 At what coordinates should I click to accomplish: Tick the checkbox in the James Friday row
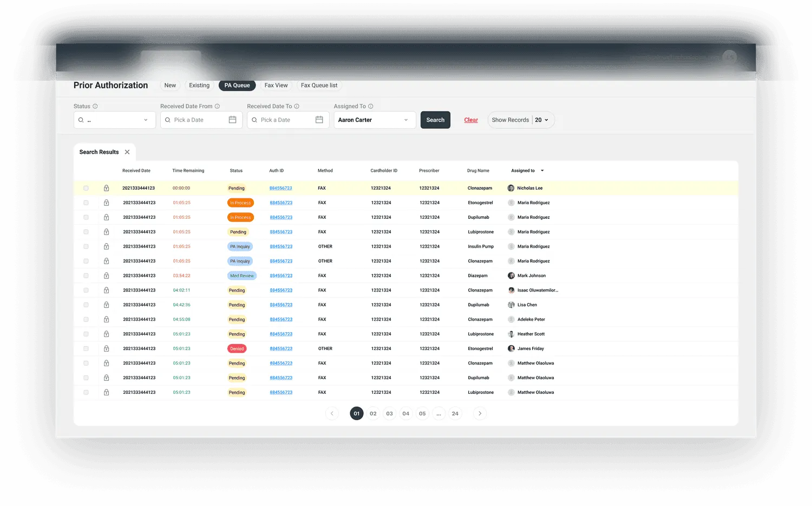[x=86, y=349]
